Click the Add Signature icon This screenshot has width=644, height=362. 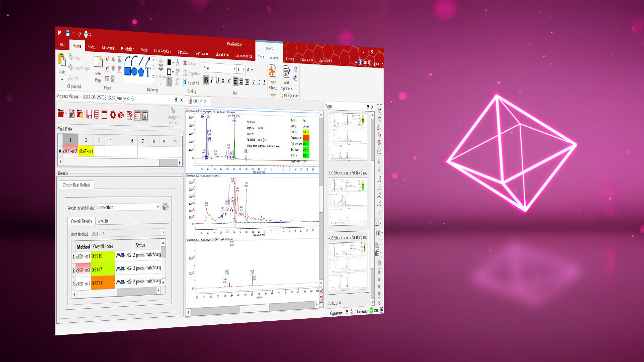pos(287,72)
